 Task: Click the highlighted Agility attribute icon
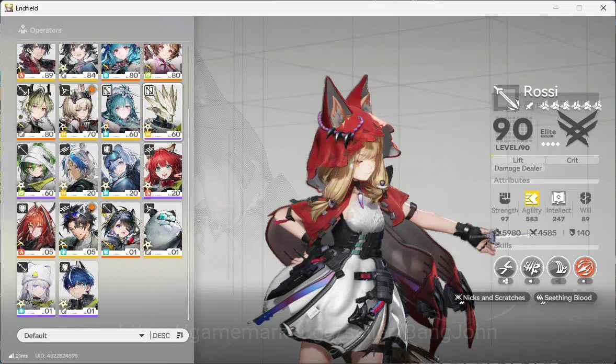(531, 198)
